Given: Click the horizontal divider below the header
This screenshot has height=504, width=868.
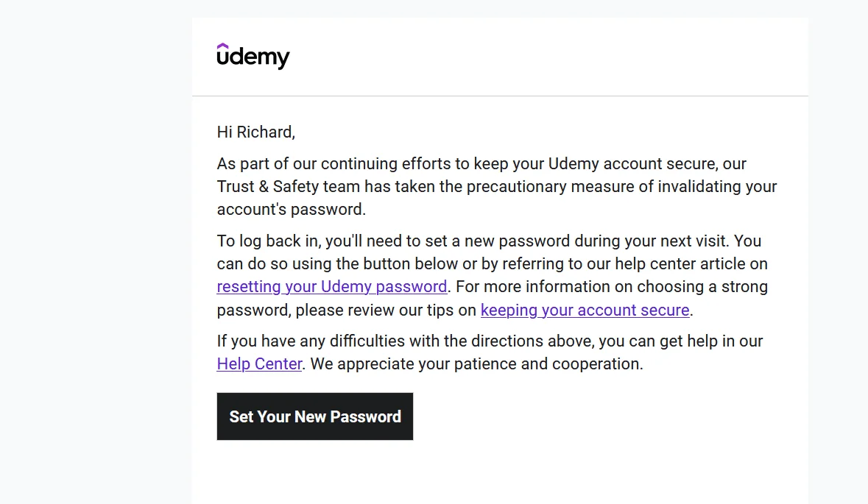Looking at the screenshot, I should pos(500,96).
